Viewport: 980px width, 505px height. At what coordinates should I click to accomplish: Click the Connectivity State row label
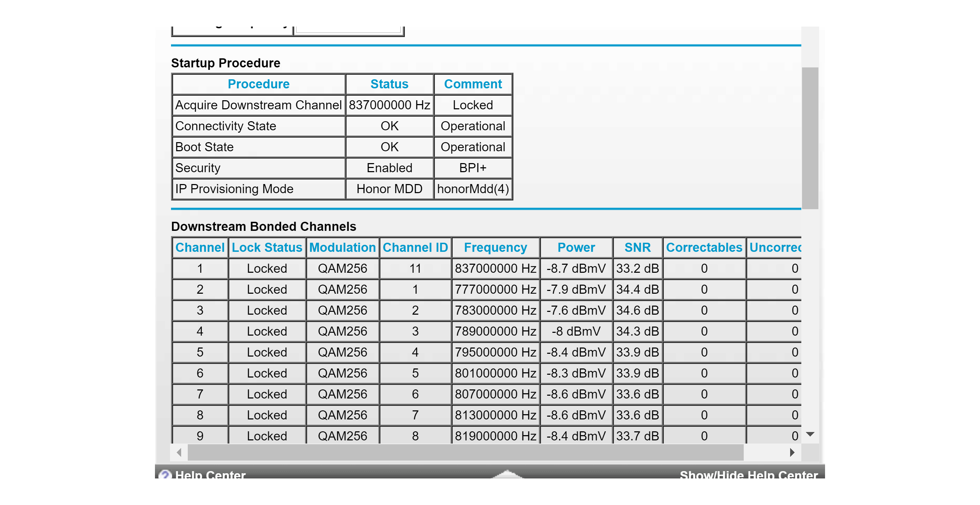tap(225, 126)
